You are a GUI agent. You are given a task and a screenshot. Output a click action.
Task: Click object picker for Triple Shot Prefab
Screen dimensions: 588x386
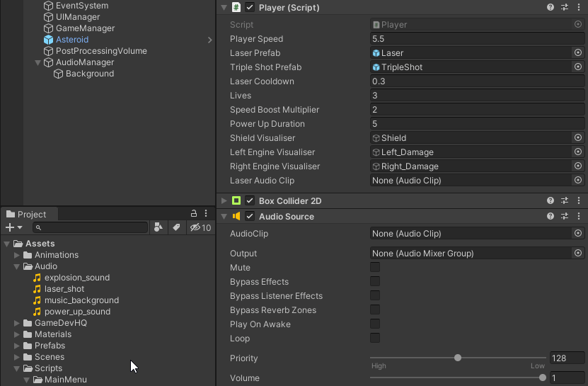[578, 67]
